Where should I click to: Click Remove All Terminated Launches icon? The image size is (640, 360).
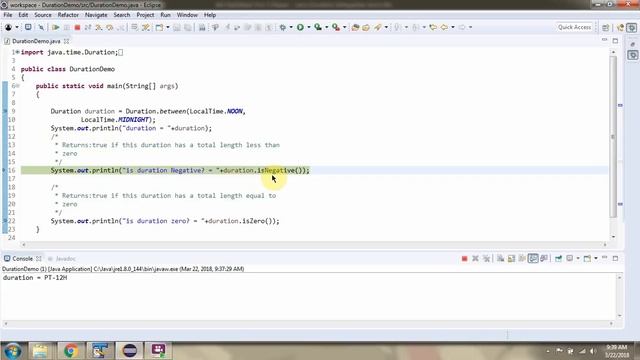pos(486,258)
